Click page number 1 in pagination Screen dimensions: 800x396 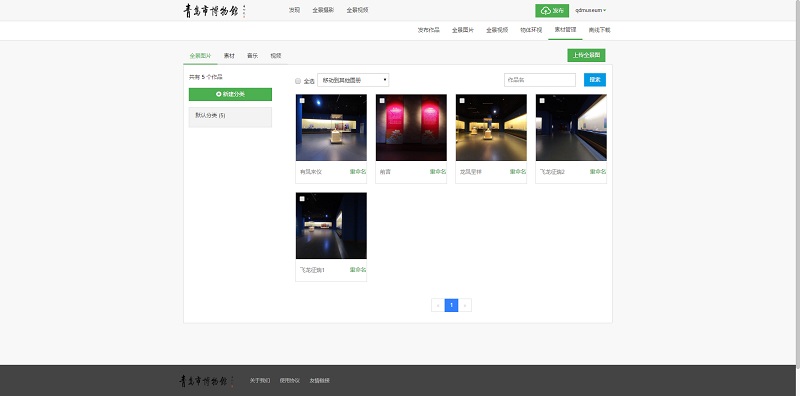click(451, 305)
